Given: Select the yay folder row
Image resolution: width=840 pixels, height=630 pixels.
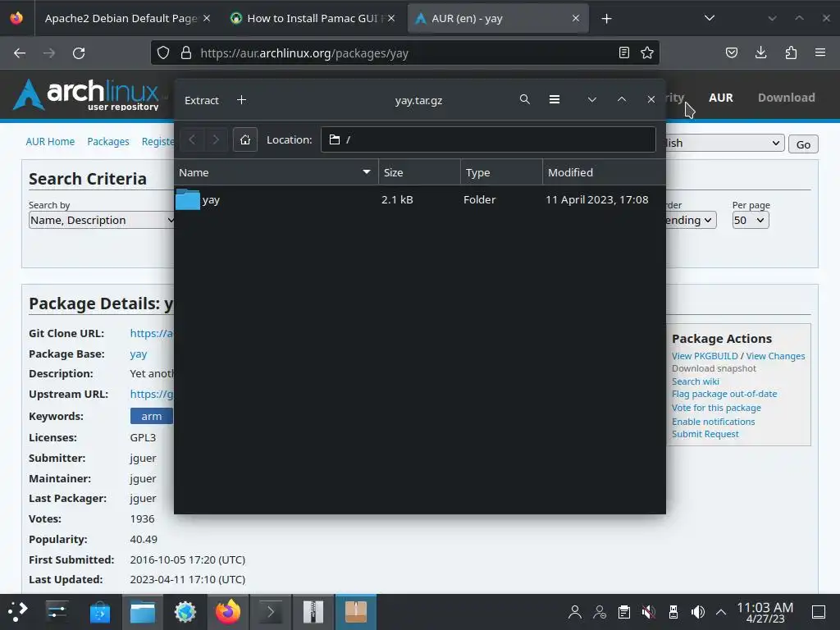Looking at the screenshot, I should pos(419,200).
